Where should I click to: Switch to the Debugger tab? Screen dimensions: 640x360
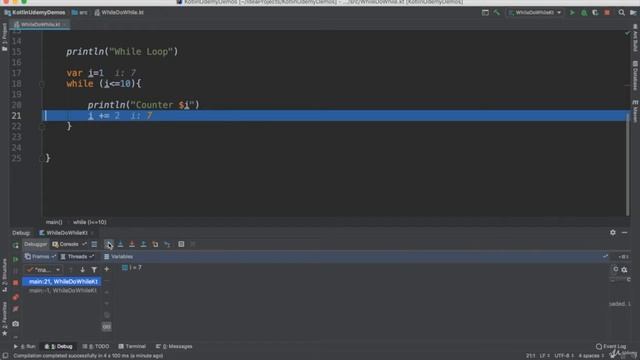point(36,244)
